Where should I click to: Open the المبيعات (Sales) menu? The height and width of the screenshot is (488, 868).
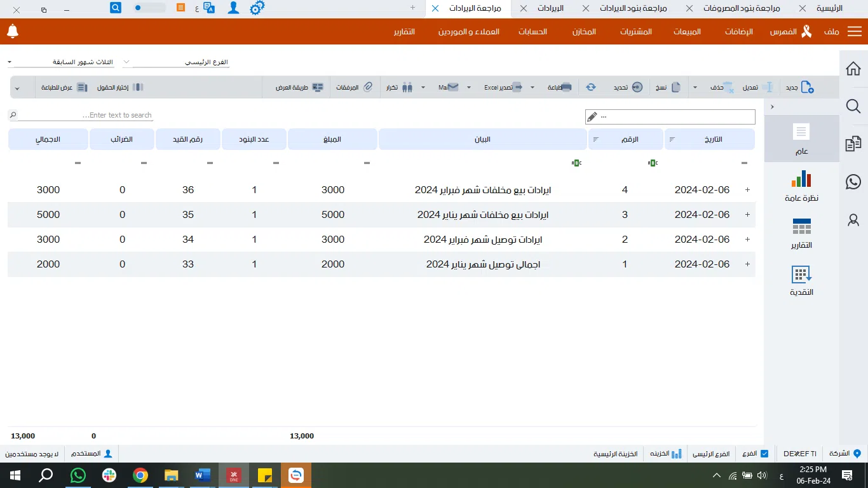[687, 32]
